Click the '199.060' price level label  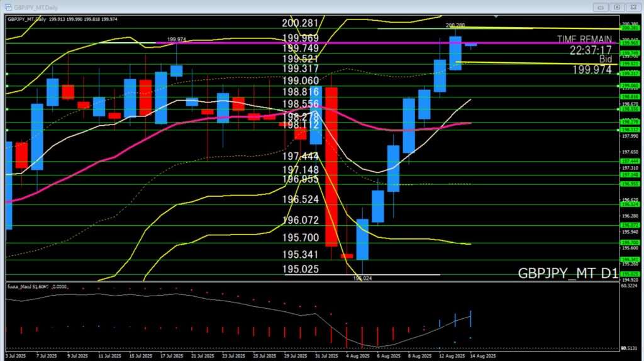tap(300, 81)
